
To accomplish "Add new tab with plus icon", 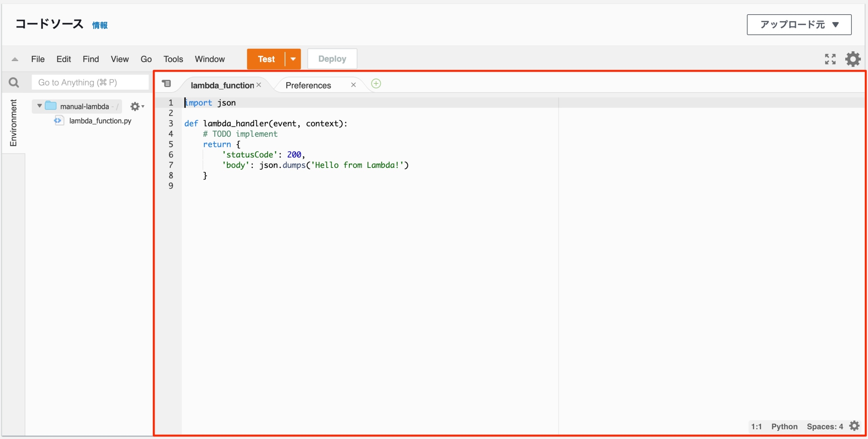I will tap(376, 84).
